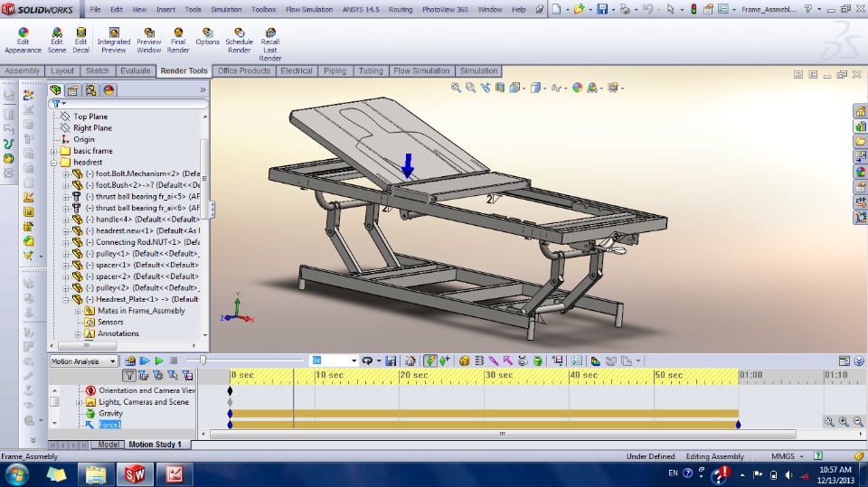Image resolution: width=868 pixels, height=487 pixels.
Task: Open the Edit Decal tool
Action: tap(80, 41)
